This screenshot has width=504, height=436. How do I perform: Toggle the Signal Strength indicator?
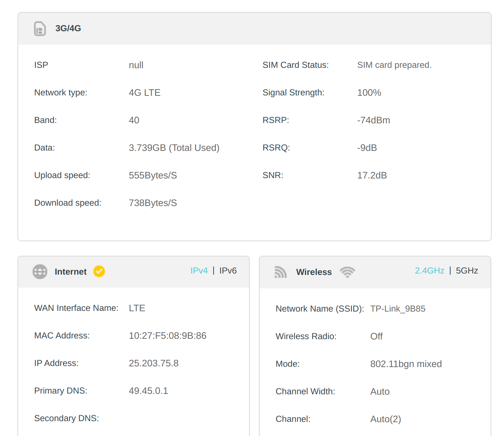pos(369,92)
